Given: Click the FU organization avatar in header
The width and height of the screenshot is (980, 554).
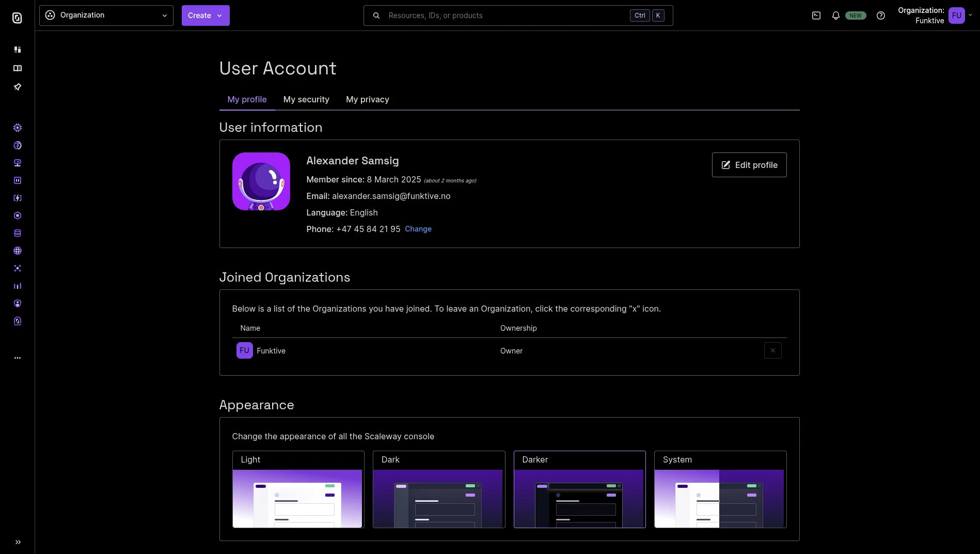Looking at the screenshot, I should coord(957,16).
